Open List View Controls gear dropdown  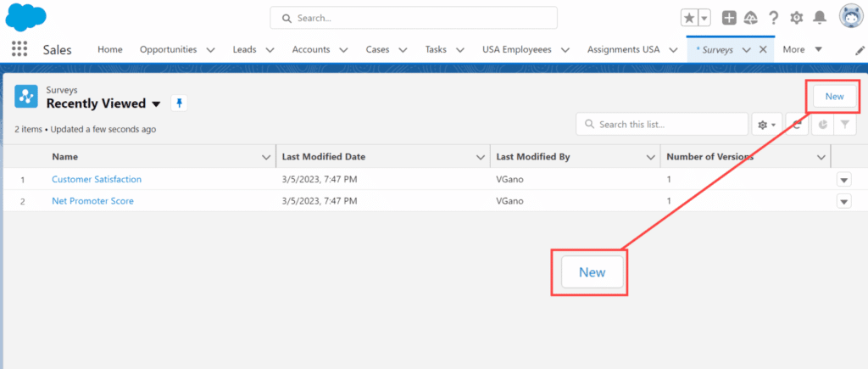click(x=766, y=125)
